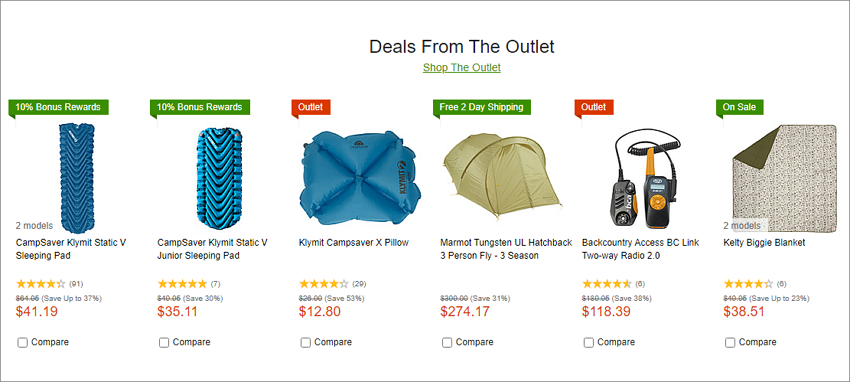Click the five-star rating with 7 reviews

click(182, 283)
